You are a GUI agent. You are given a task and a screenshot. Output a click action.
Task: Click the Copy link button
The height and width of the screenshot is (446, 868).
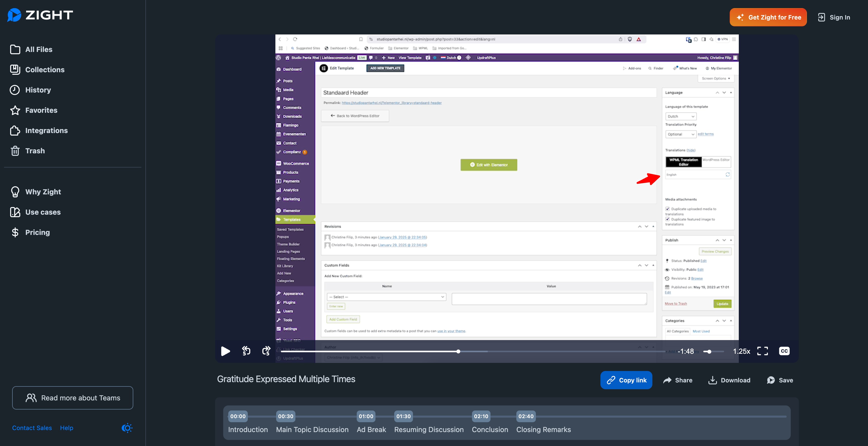[626, 380]
